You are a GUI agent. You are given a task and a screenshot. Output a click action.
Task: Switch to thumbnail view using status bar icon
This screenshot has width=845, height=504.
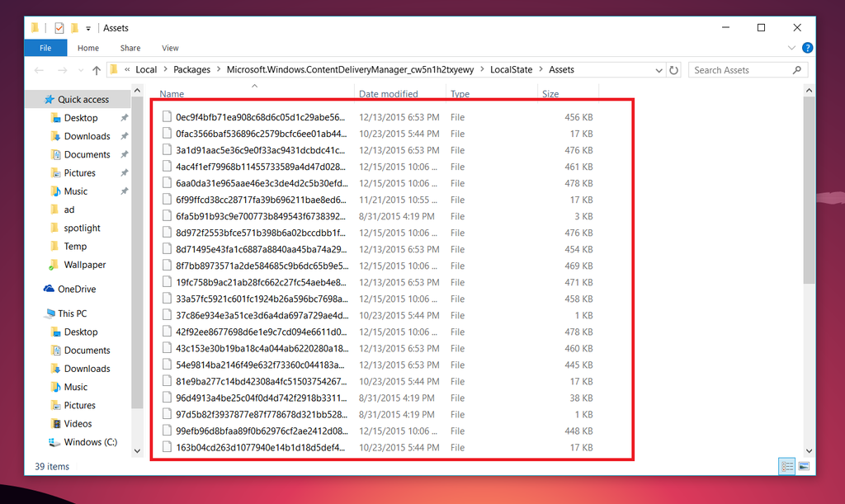802,467
